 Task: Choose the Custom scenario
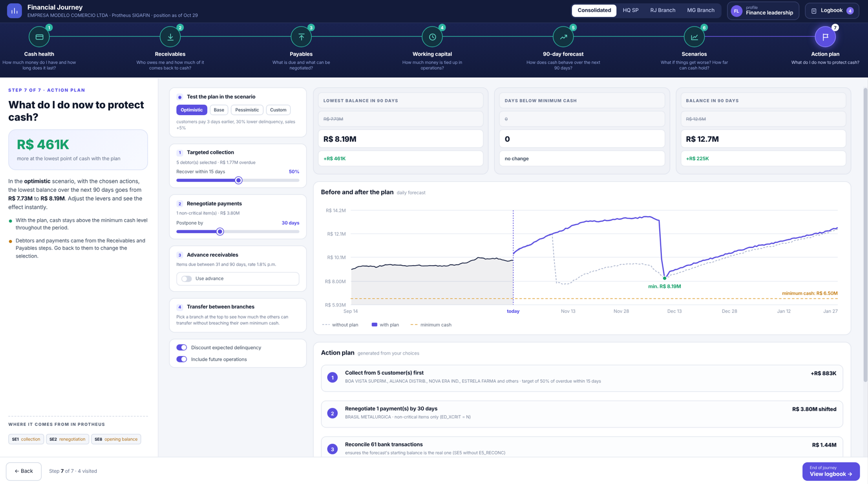coord(278,110)
